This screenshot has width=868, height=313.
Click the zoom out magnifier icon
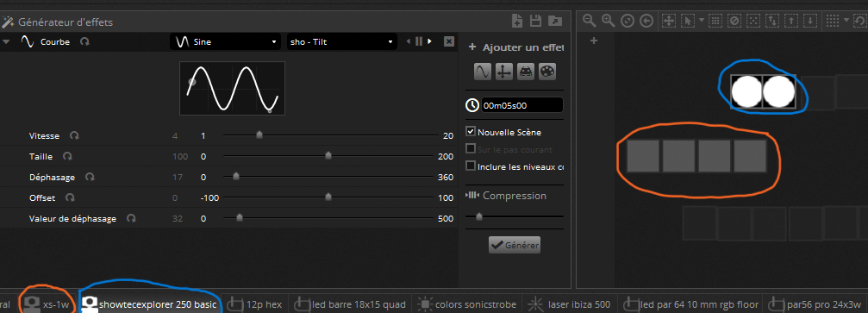(590, 21)
